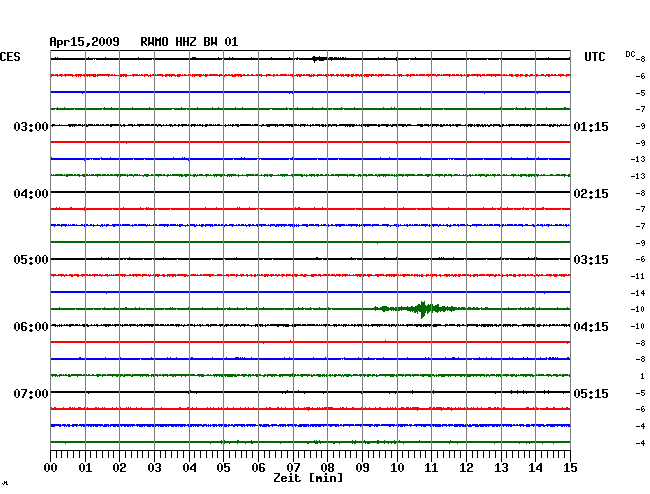Screen dimensions: 650x494
Task: Click the 02:15 UTC time label
Action: tap(591, 194)
